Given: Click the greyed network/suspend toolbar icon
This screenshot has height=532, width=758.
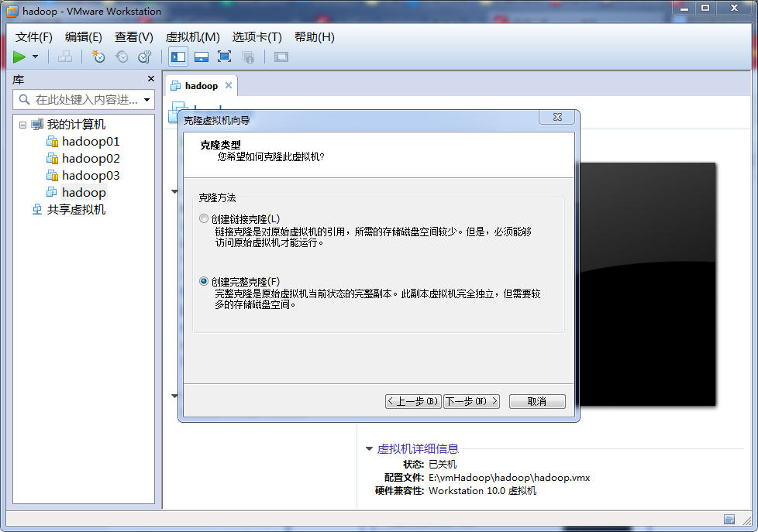Looking at the screenshot, I should point(65,57).
